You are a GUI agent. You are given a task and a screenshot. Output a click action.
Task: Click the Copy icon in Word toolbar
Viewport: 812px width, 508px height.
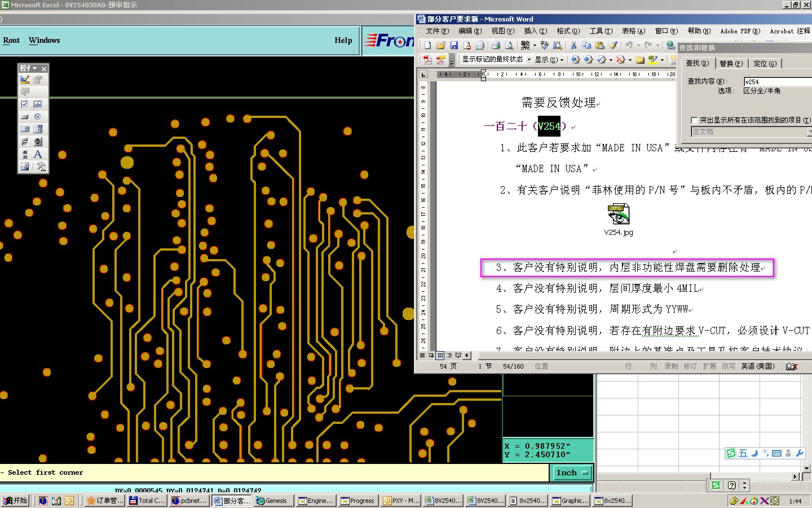click(586, 45)
